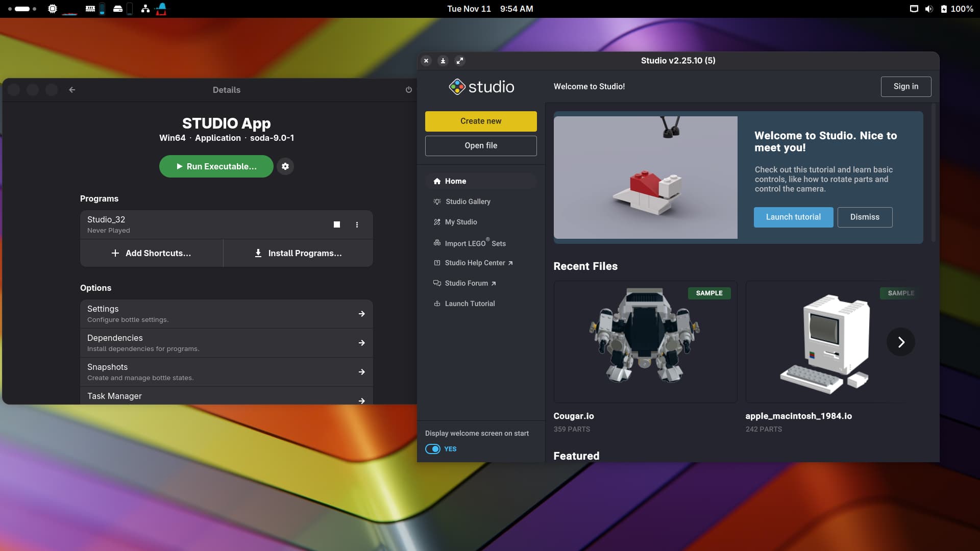Viewport: 980px width, 551px height.
Task: Click the yellow Create new button
Action: [x=481, y=121]
